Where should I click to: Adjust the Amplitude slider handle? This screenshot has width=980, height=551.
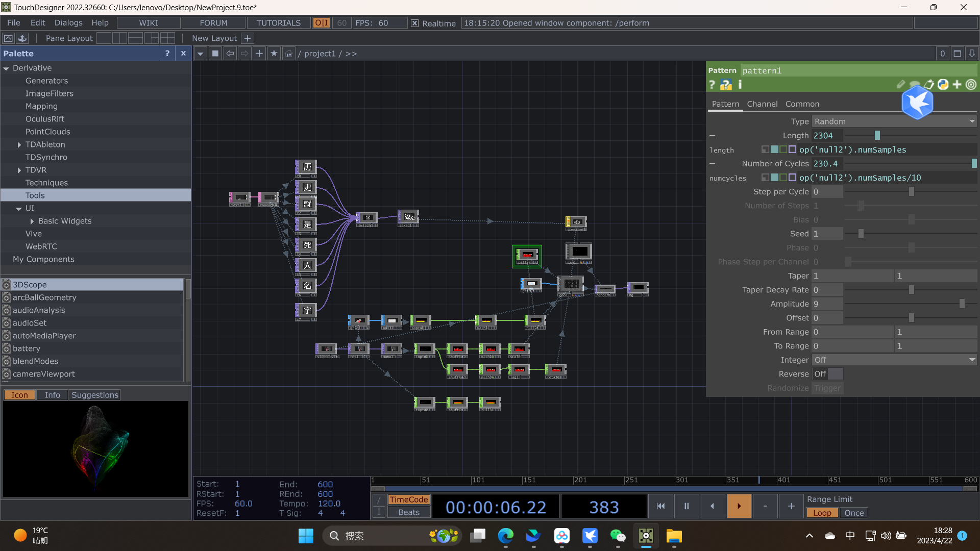[x=962, y=304]
